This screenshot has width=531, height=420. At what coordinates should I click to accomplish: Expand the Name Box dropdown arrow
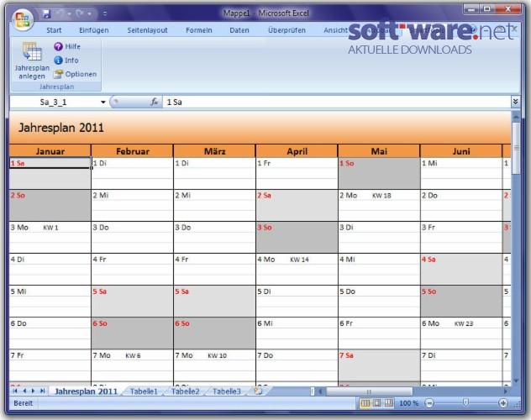(x=103, y=102)
